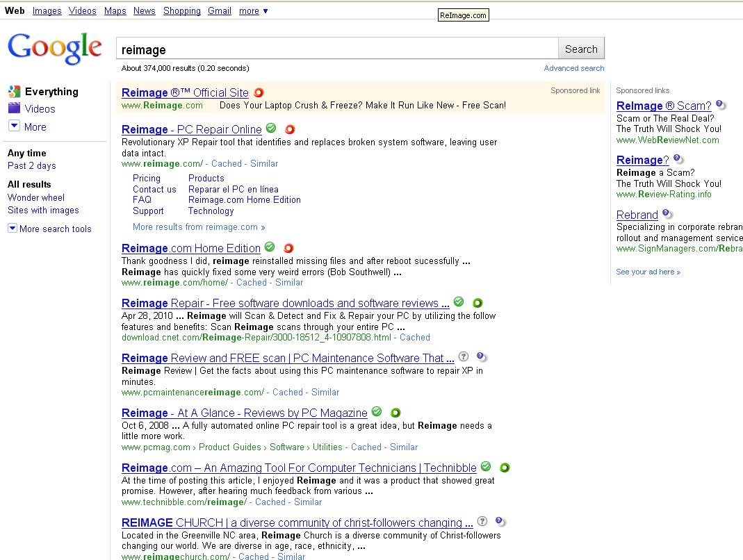Select Sites with images option
This screenshot has height=560, width=743.
(x=43, y=211)
